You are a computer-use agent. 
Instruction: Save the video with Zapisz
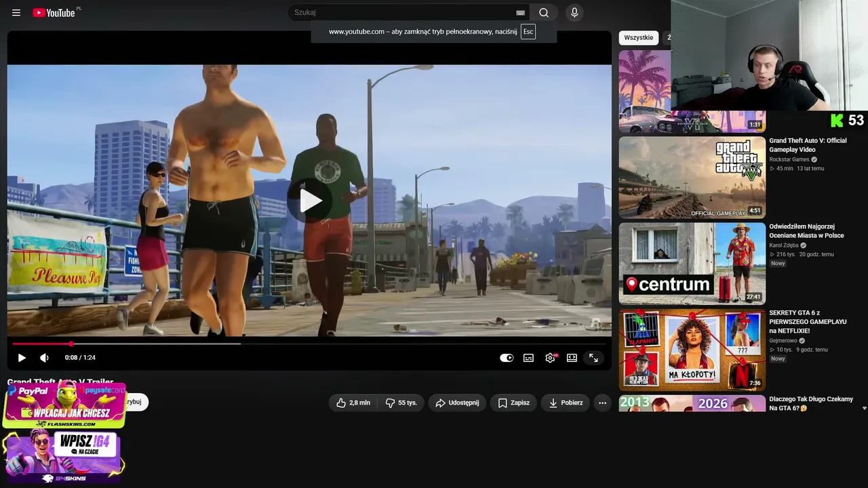(x=513, y=403)
